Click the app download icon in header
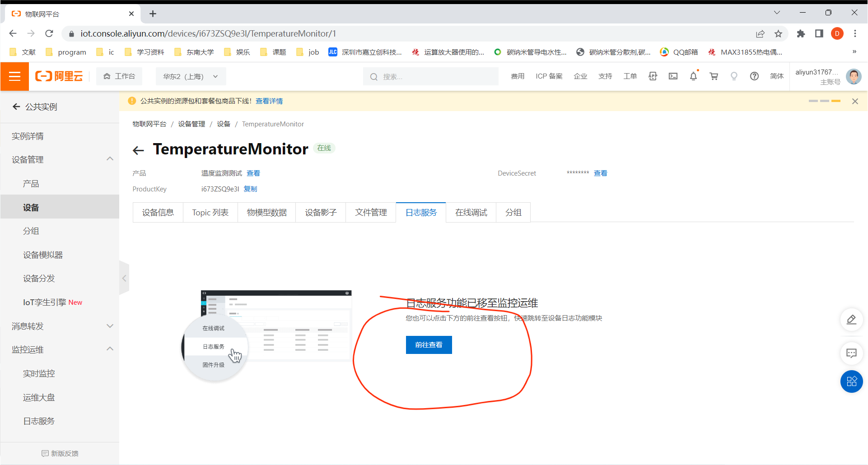868x465 pixels. (653, 76)
